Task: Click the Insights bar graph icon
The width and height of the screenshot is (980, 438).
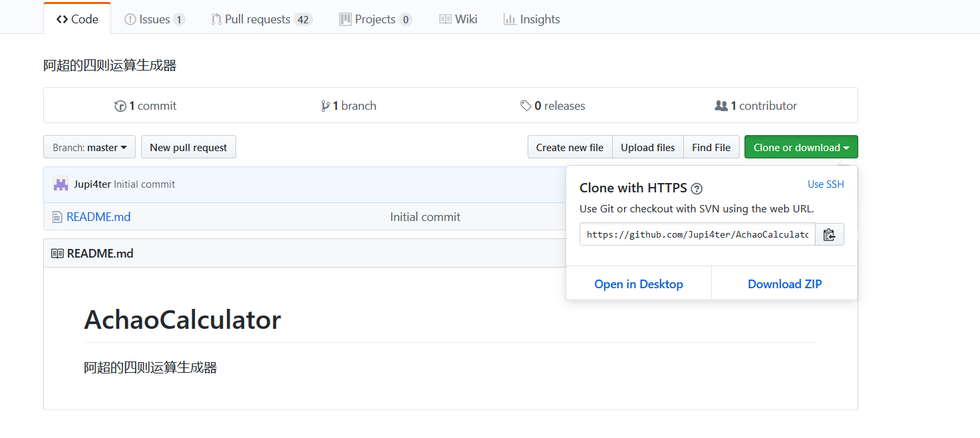Action: click(510, 19)
